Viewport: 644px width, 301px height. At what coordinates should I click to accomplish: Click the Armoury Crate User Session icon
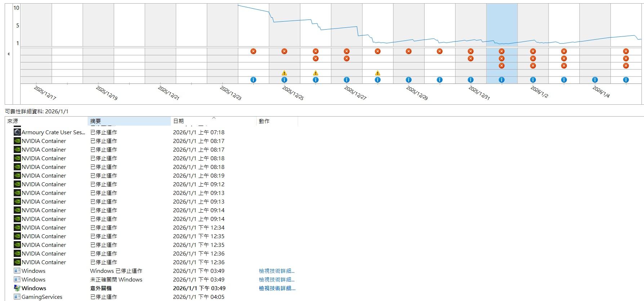coord(17,132)
